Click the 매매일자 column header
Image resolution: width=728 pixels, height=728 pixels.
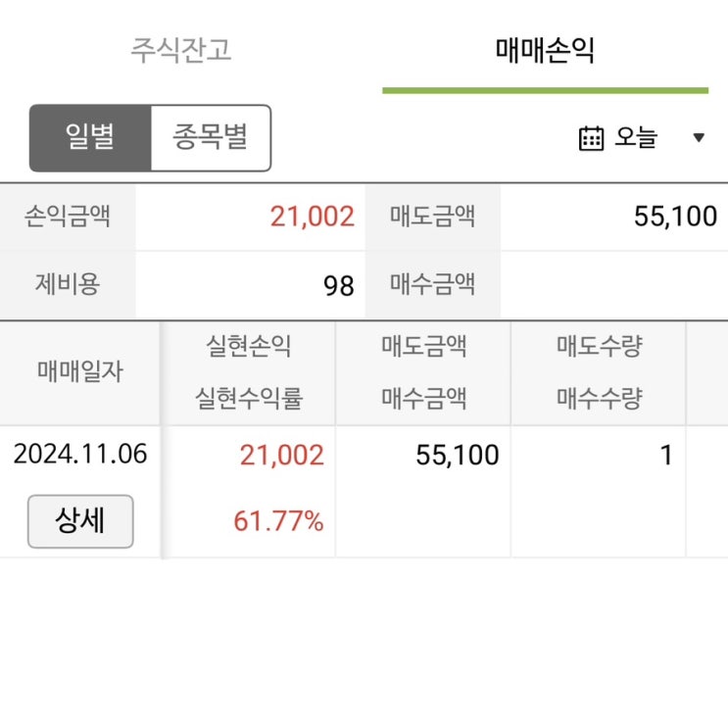[x=80, y=371]
